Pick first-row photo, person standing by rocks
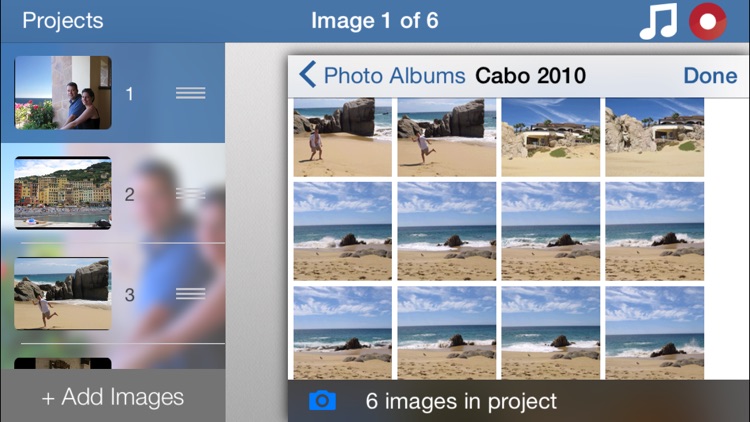Viewport: 750px width, 422px height. tap(342, 138)
